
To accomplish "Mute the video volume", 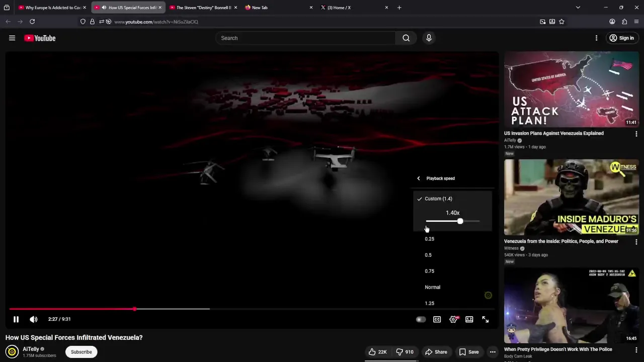I will (x=34, y=319).
